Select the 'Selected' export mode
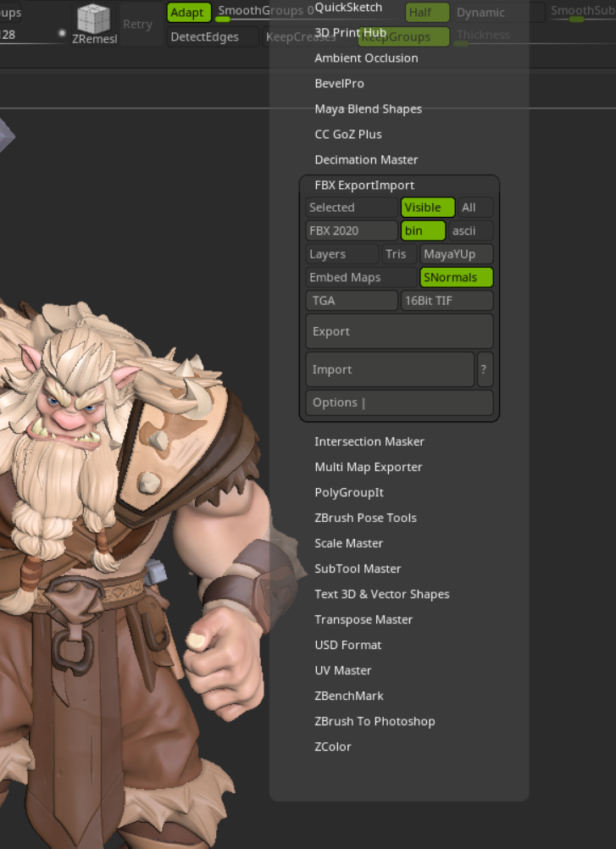The image size is (616, 849). click(352, 208)
